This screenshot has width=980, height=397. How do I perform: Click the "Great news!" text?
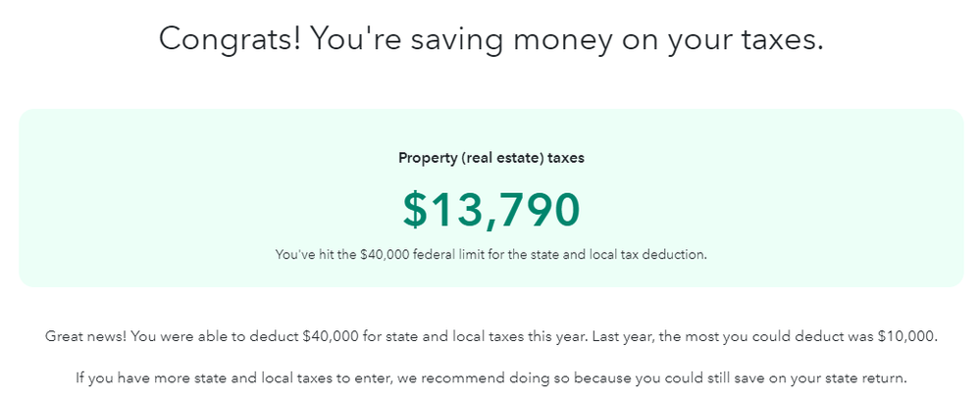(84, 336)
